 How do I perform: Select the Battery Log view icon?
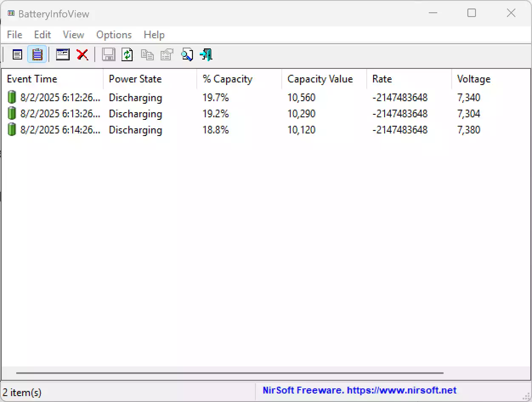(37, 54)
